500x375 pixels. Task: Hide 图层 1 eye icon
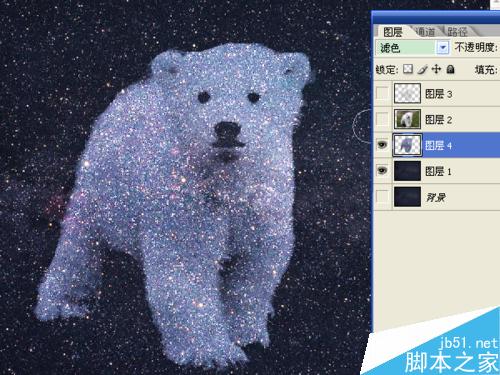point(382,171)
